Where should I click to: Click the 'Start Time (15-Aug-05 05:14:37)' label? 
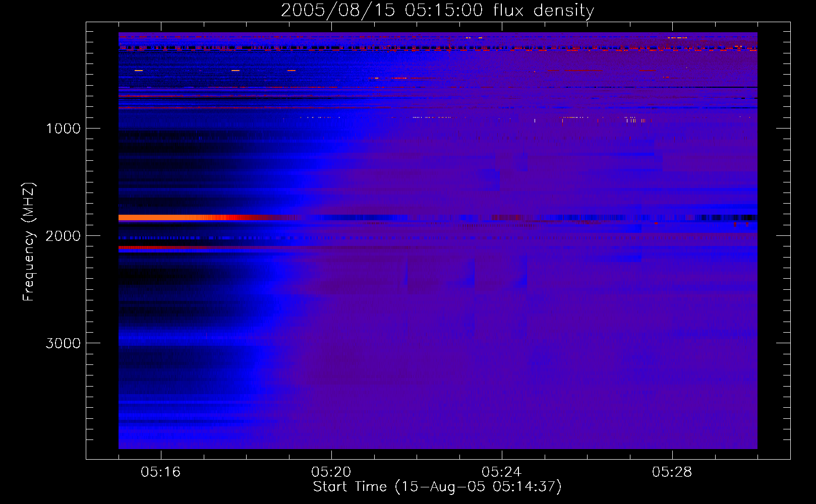(437, 487)
